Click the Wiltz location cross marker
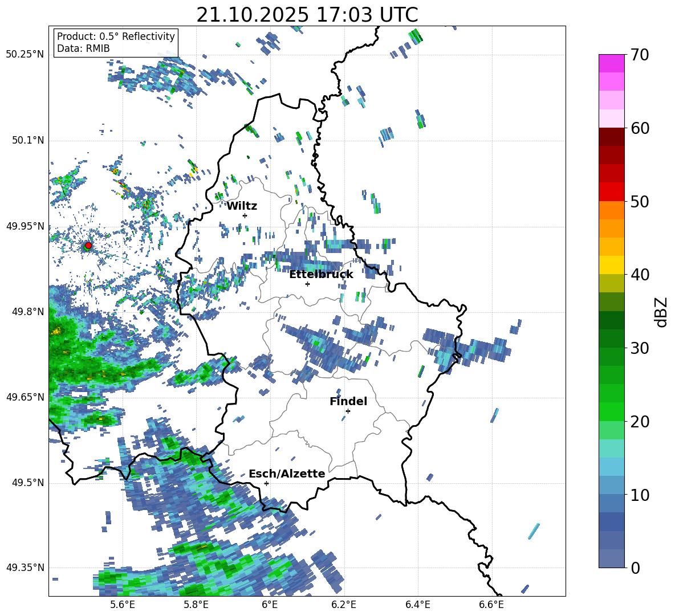675x616 pixels. [245, 215]
